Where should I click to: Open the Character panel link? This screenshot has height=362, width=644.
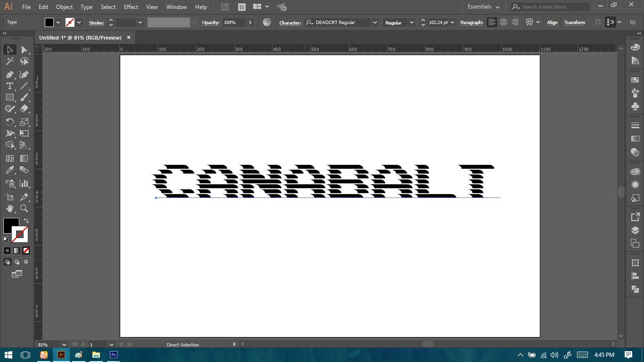[x=290, y=23]
